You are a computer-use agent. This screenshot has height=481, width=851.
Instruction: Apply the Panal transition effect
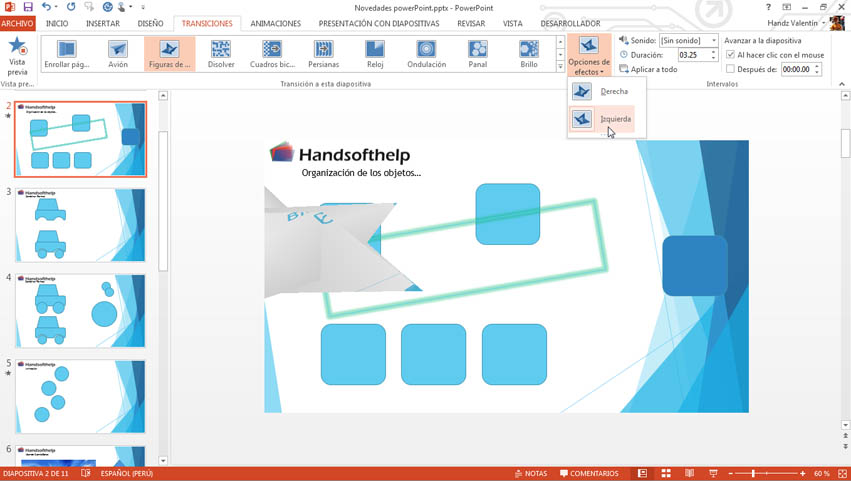click(478, 50)
